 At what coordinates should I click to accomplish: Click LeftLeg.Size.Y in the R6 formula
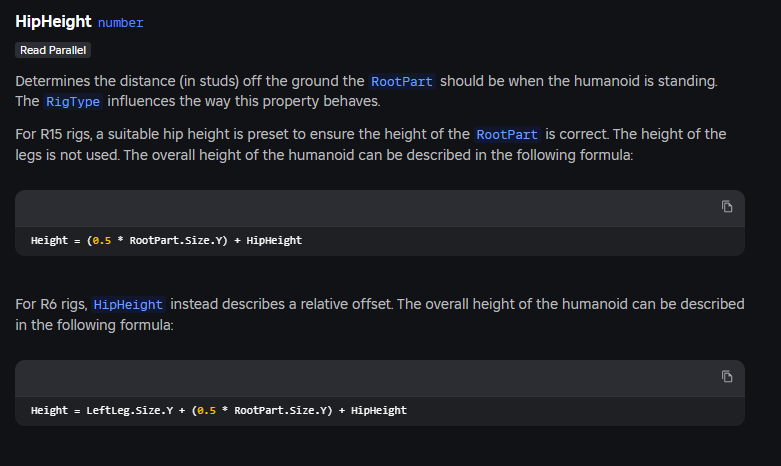click(130, 411)
